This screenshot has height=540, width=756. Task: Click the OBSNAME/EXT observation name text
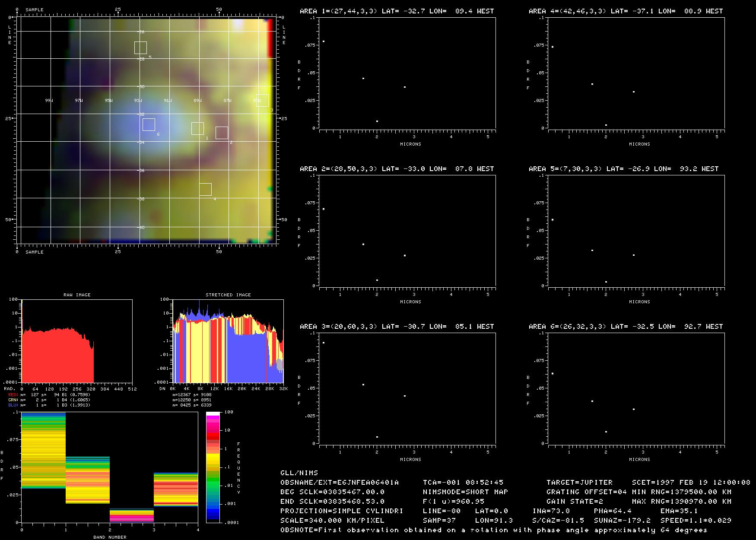click(340, 482)
